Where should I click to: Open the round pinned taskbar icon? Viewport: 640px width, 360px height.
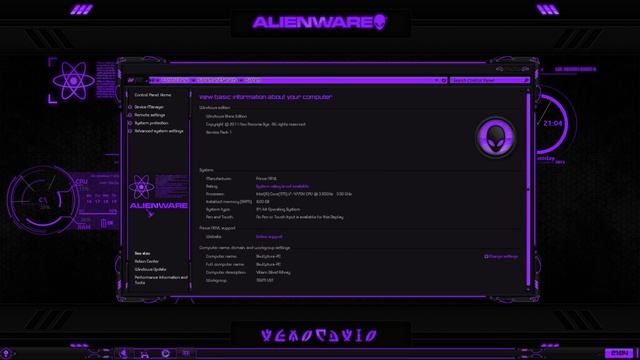[x=165, y=353]
